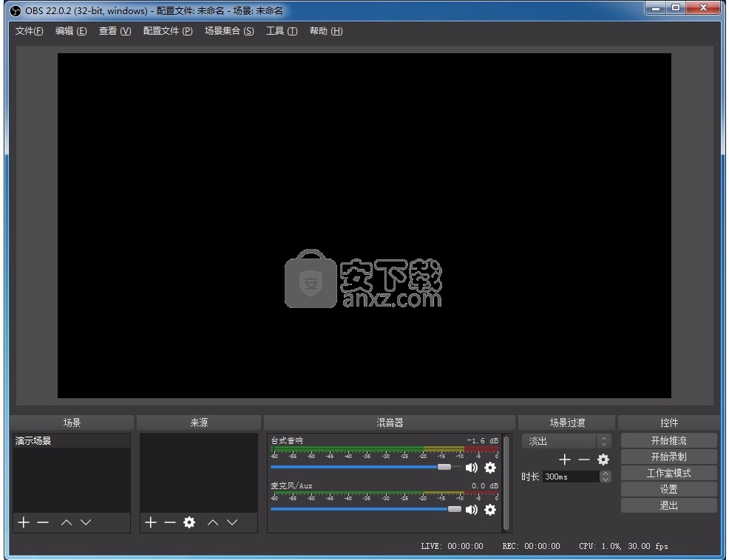The image size is (729, 560).
Task: Open the 配置文件(P) menu
Action: point(168,31)
